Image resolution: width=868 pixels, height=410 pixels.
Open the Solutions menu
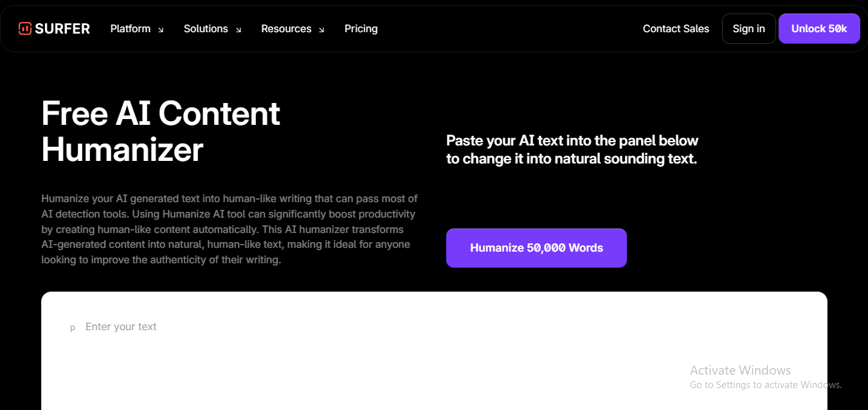click(206, 29)
